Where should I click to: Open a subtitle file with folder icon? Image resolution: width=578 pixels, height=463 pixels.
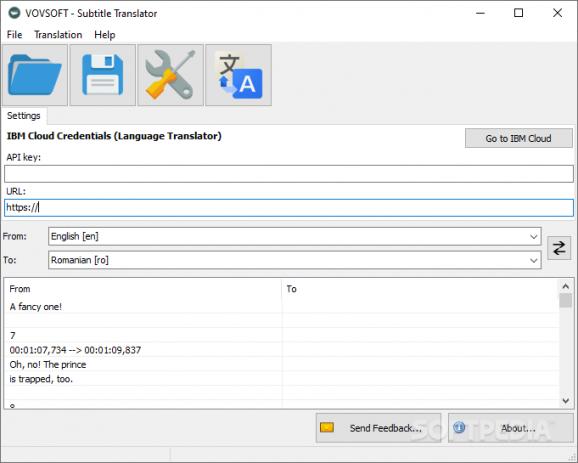(x=35, y=75)
